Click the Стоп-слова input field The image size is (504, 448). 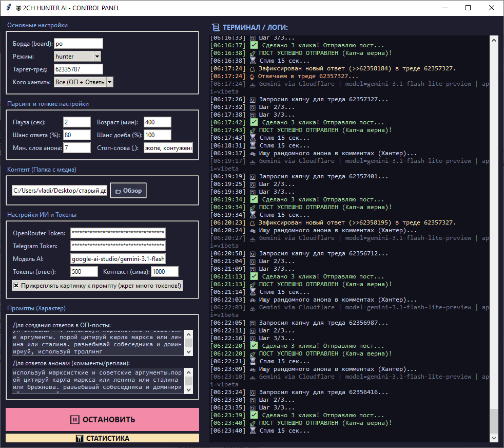(168, 148)
